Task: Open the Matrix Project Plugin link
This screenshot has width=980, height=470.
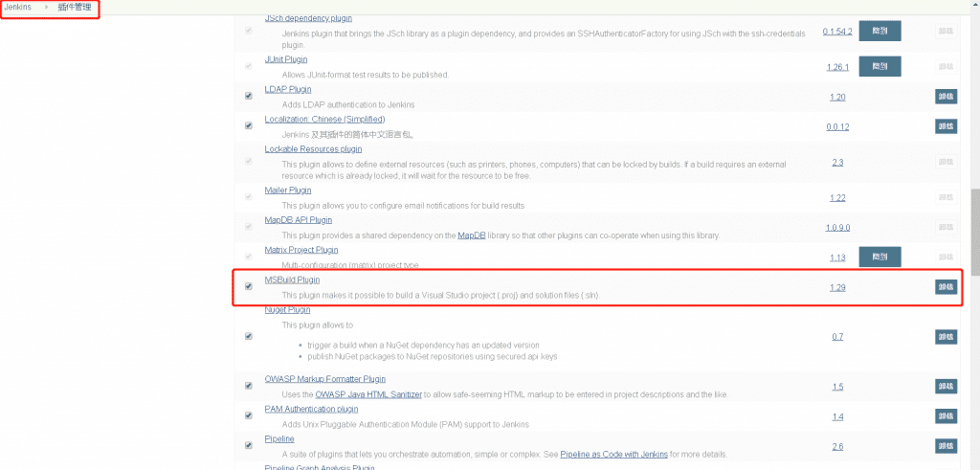Action: (x=301, y=250)
